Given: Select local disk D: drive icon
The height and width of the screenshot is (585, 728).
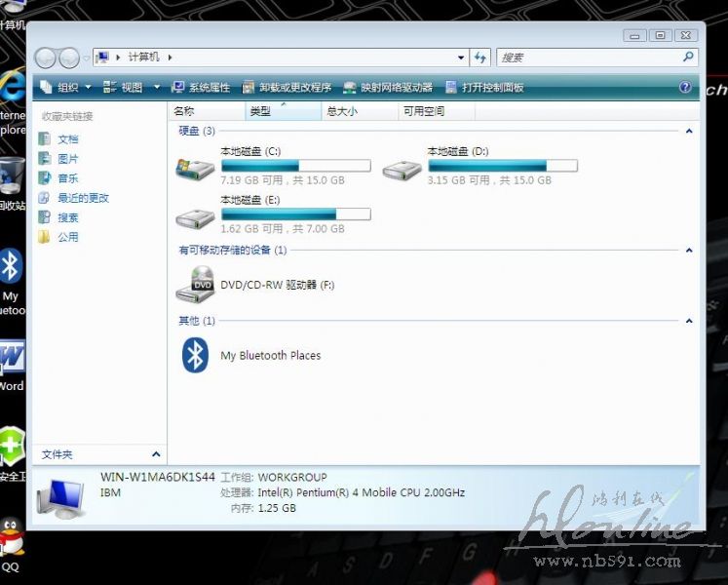Looking at the screenshot, I should click(x=402, y=168).
